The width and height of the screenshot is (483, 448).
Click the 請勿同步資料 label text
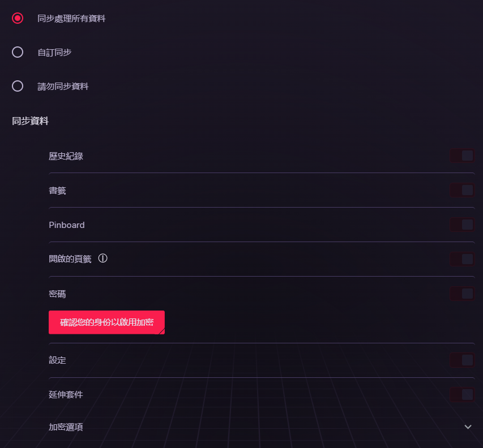(63, 86)
